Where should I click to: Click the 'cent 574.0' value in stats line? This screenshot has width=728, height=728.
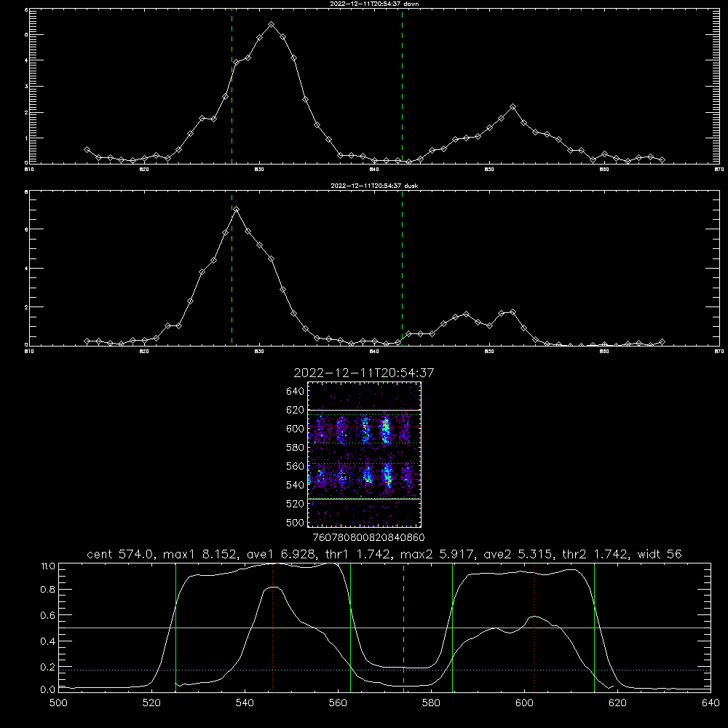(121, 554)
